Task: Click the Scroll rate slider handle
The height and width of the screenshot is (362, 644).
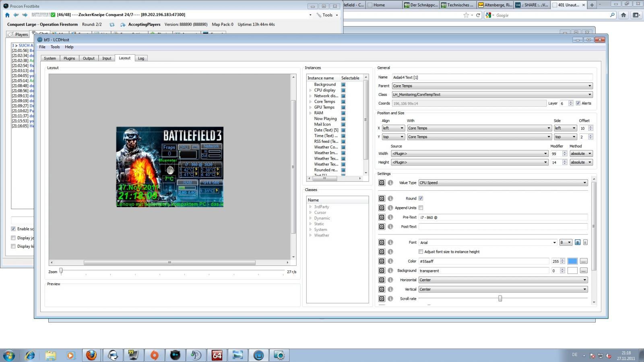Action: click(500, 298)
